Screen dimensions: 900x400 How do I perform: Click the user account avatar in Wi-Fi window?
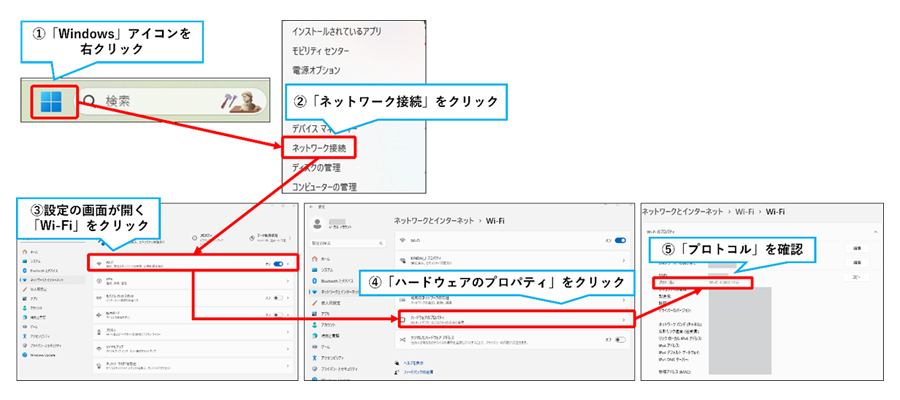(317, 224)
